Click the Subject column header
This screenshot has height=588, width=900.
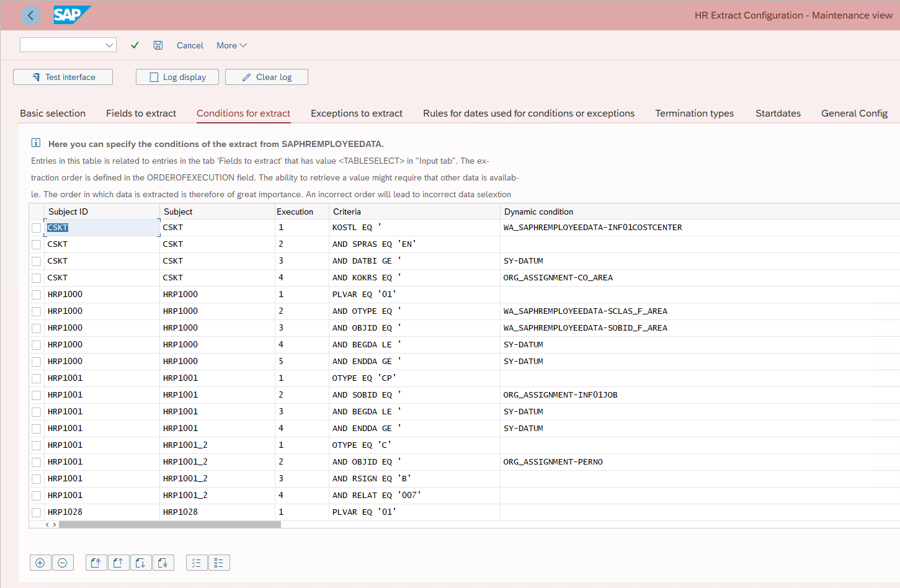217,212
